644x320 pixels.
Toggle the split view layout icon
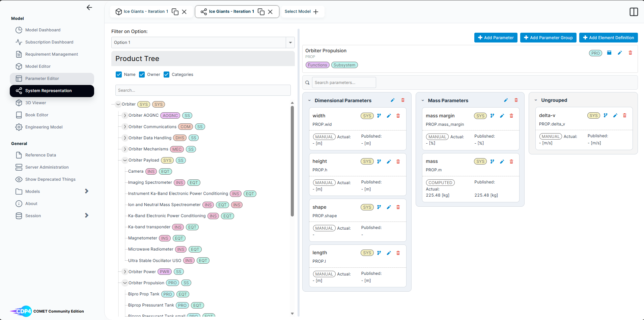(634, 12)
